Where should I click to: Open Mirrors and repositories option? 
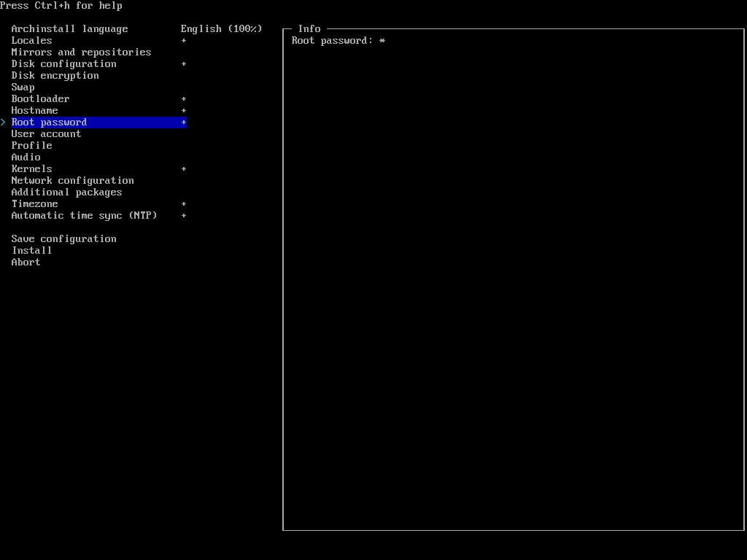pyautogui.click(x=81, y=52)
